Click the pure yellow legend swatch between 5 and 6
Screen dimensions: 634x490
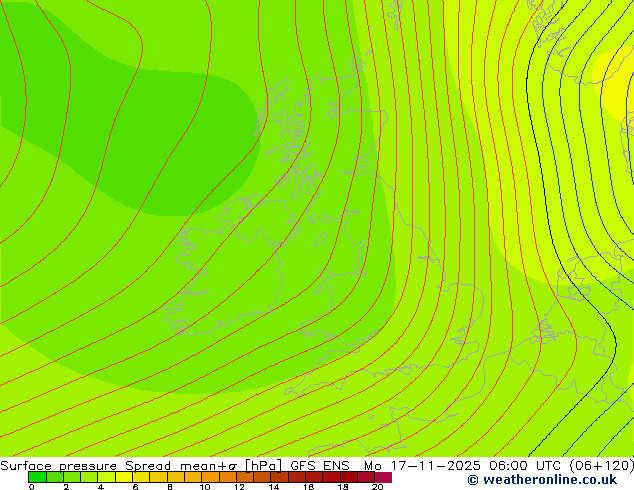click(x=124, y=477)
